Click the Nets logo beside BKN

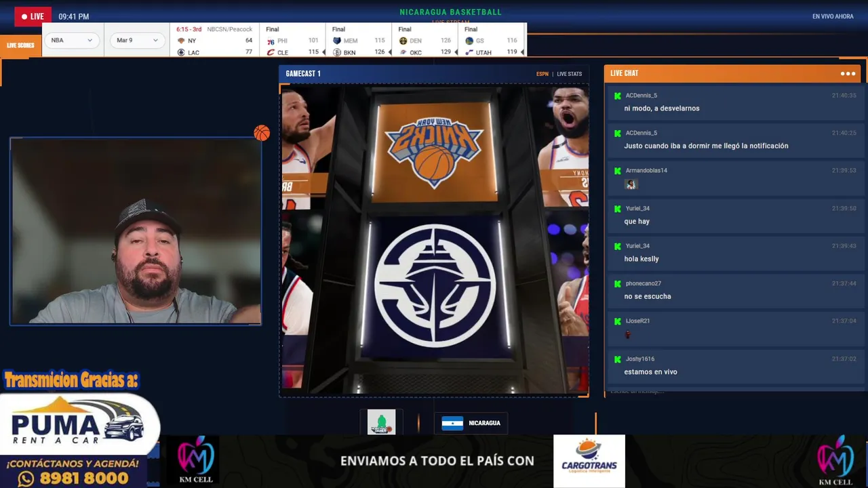coord(337,52)
